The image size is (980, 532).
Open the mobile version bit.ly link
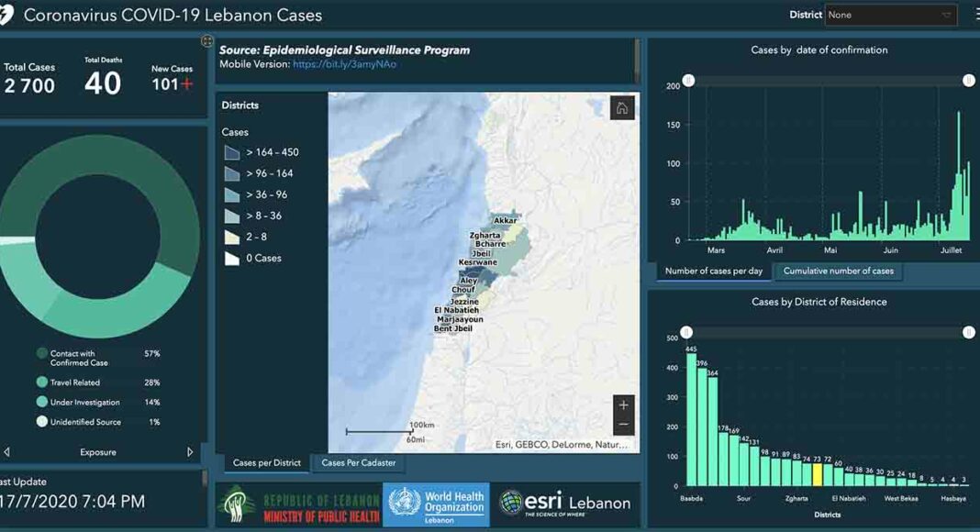[x=344, y=65]
